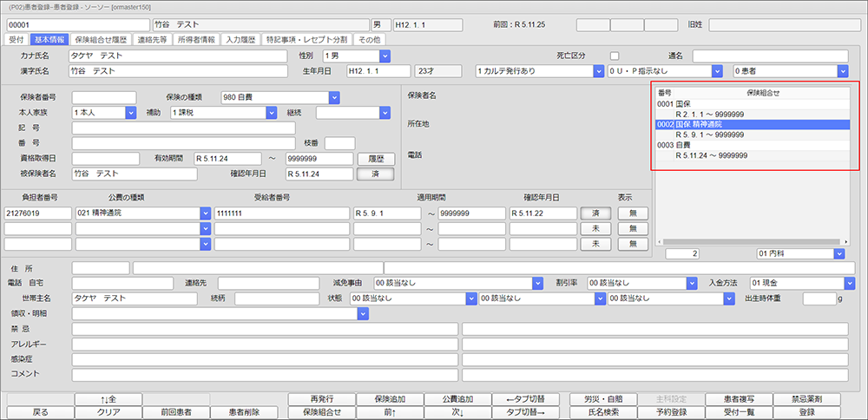Click the 履歴 button
The image size is (868, 420).
[x=376, y=159]
